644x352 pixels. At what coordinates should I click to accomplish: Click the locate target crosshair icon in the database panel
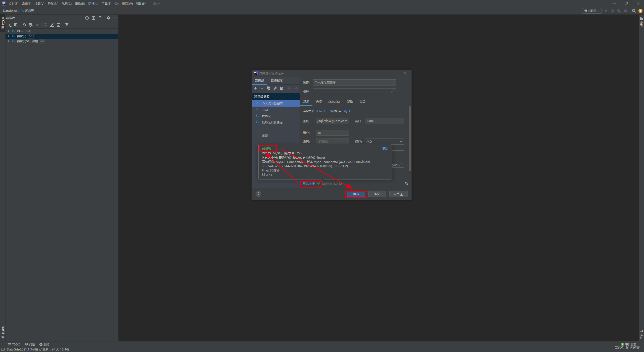pos(87,18)
